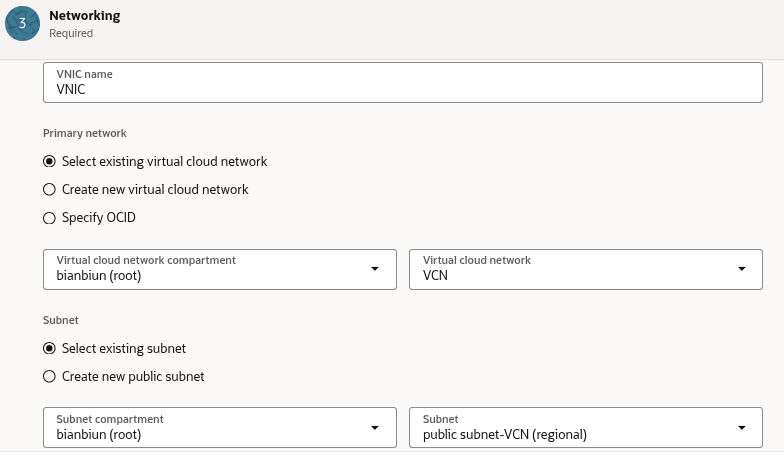Pick the Specify OCID radio option

pos(49,218)
